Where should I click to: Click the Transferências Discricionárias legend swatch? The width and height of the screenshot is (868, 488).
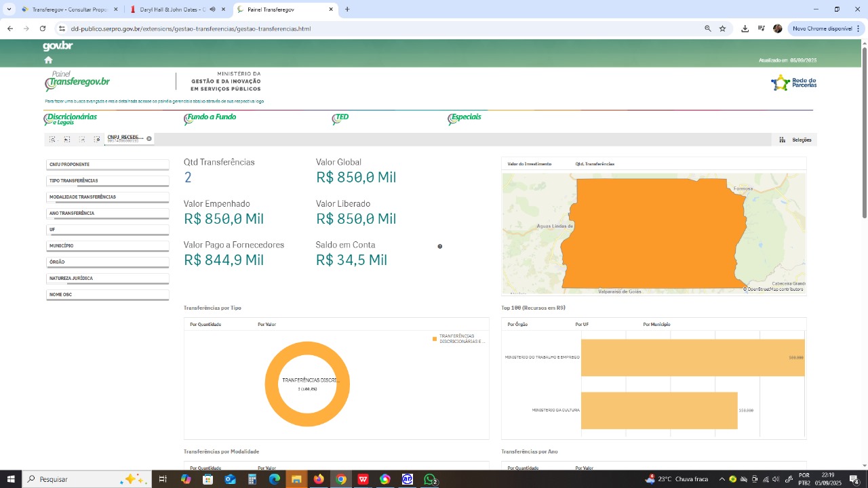[435, 338]
